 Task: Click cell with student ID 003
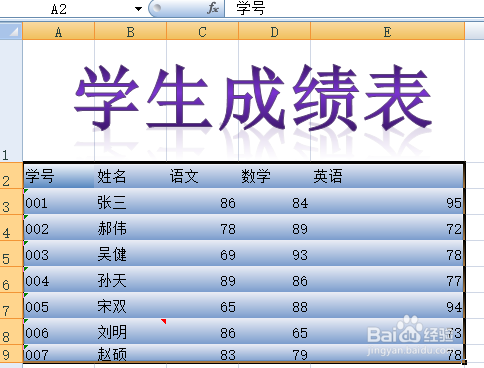[59, 254]
